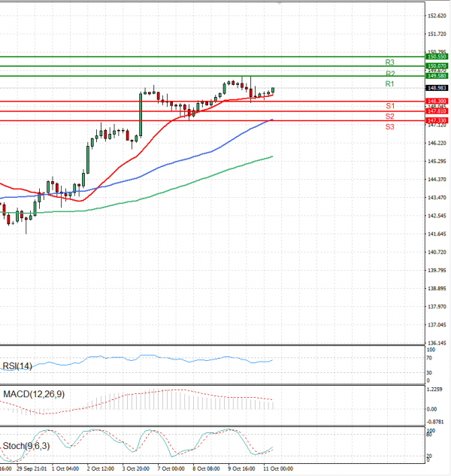Click the RSI(14) indicator label

pyautogui.click(x=17, y=366)
